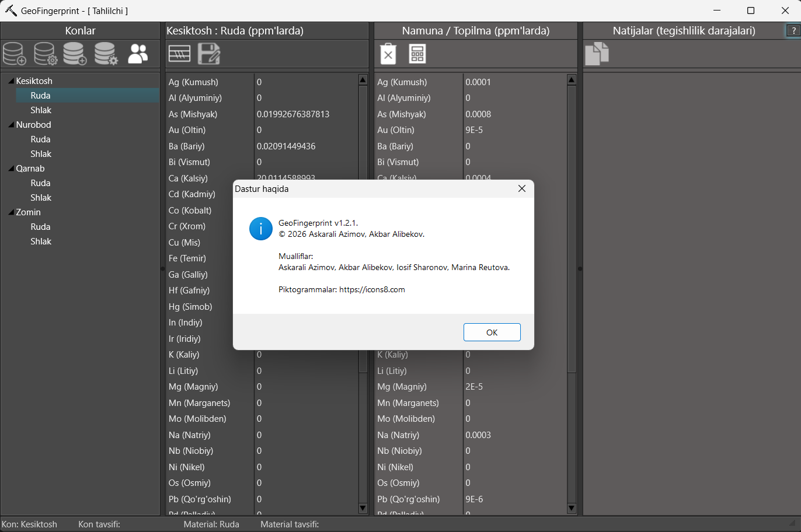Click 'Material: Ruda' in the status bar

(211, 524)
